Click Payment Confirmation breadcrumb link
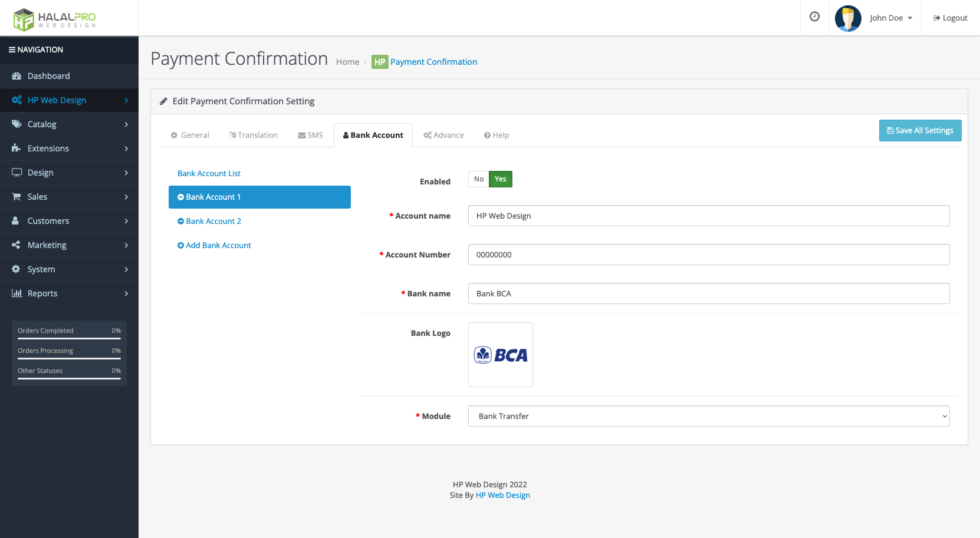Screen dimensions: 980x538 433,62
